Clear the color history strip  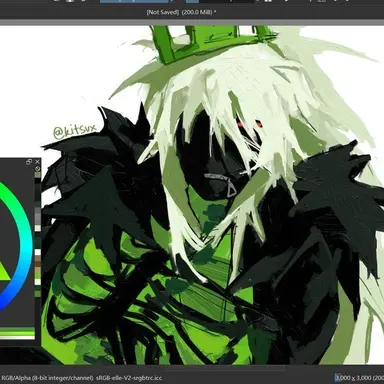[x=37, y=169]
